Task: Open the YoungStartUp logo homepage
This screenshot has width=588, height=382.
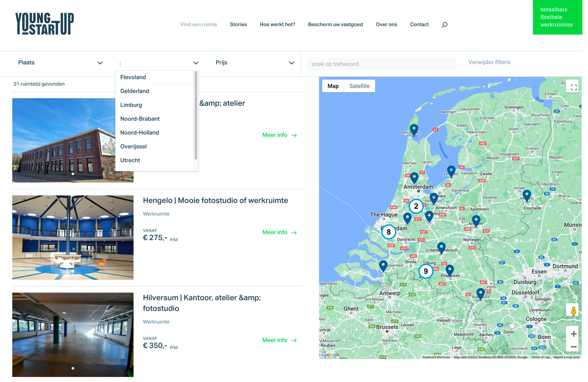Action: 45,24
